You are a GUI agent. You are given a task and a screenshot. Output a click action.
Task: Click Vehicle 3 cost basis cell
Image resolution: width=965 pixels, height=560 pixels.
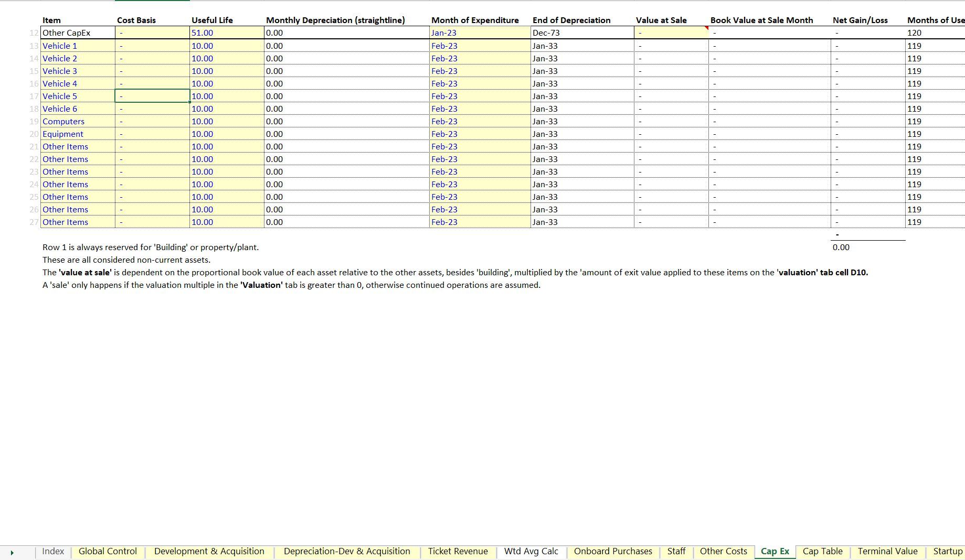click(152, 71)
